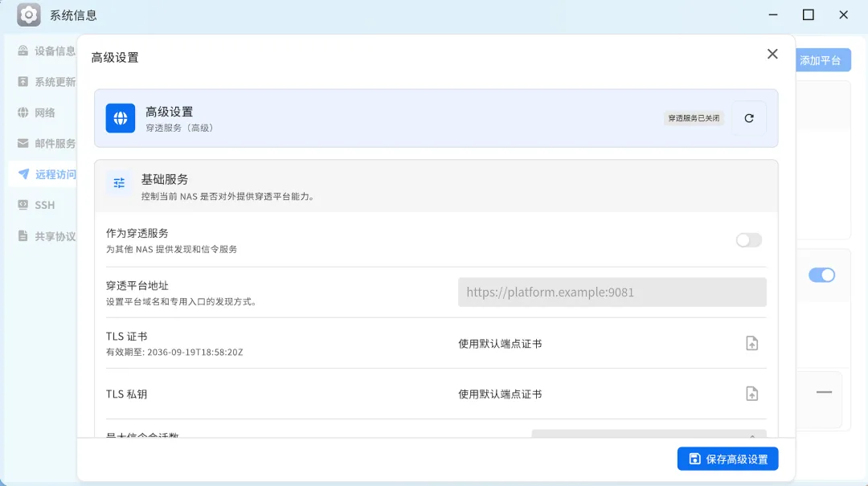This screenshot has height=486, width=868.
Task: Click the paper-plane icon for 远程访问
Action: coord(23,174)
